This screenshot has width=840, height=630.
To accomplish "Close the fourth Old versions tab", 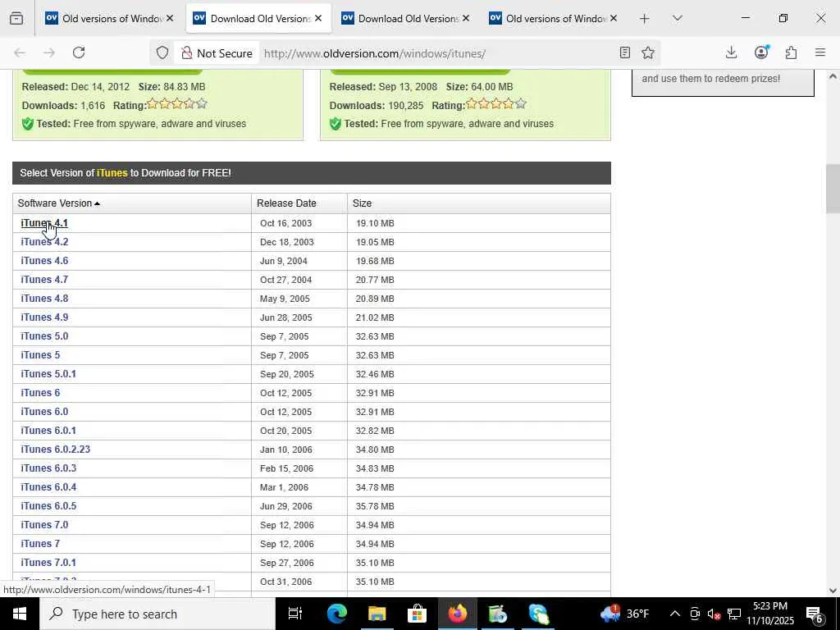I will click(x=614, y=18).
